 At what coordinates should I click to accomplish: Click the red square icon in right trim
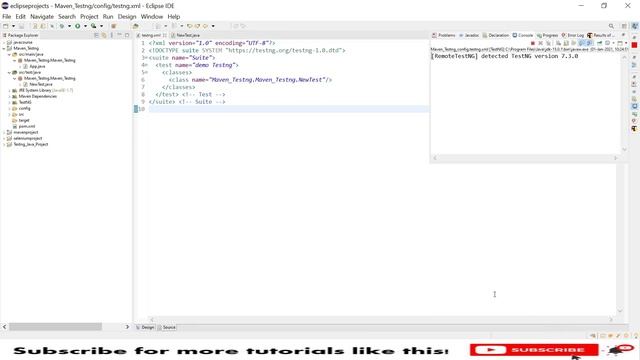634,45
